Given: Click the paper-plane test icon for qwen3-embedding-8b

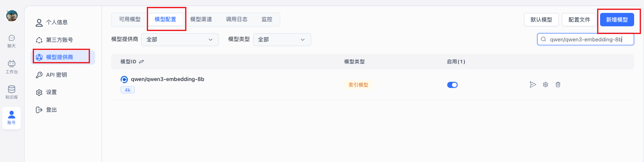Looking at the screenshot, I should coord(533,84).
